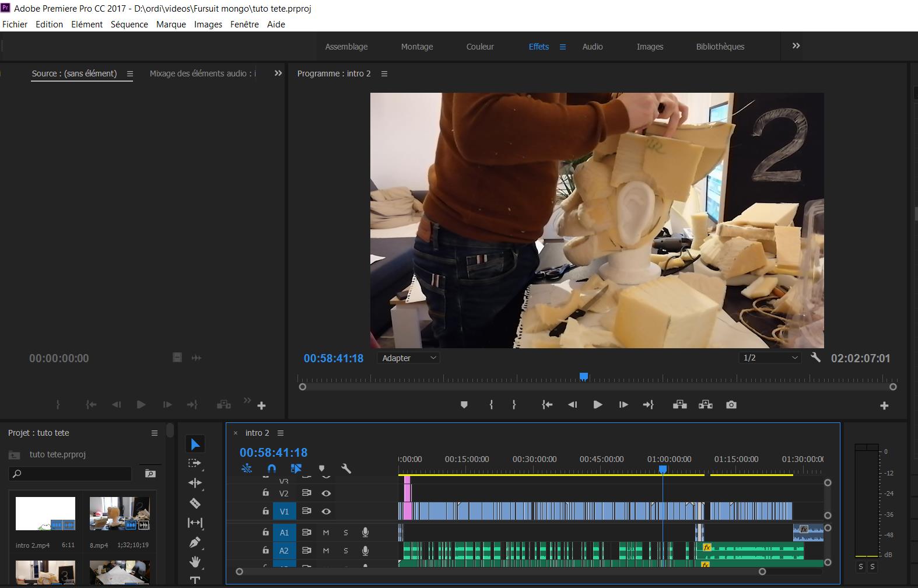Select the Pen tool
This screenshot has width=918, height=588.
click(195, 542)
